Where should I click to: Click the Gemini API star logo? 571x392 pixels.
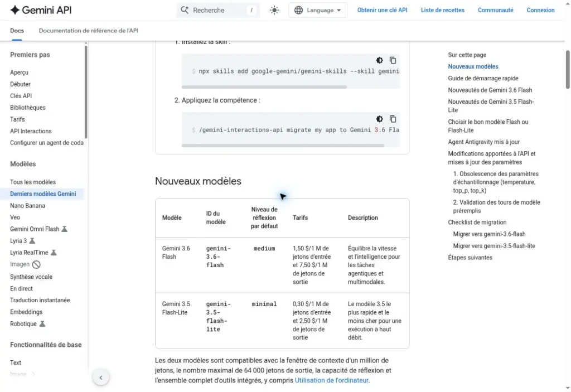click(14, 10)
